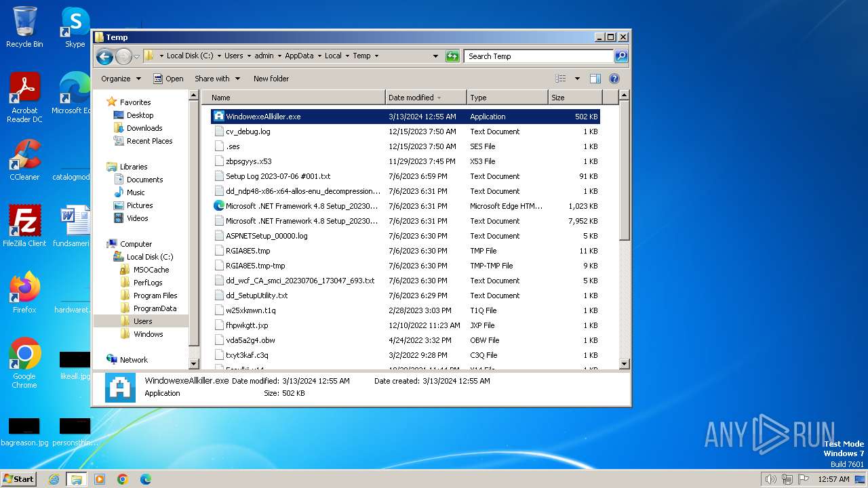Open MSOCache folder in tree

pos(151,270)
